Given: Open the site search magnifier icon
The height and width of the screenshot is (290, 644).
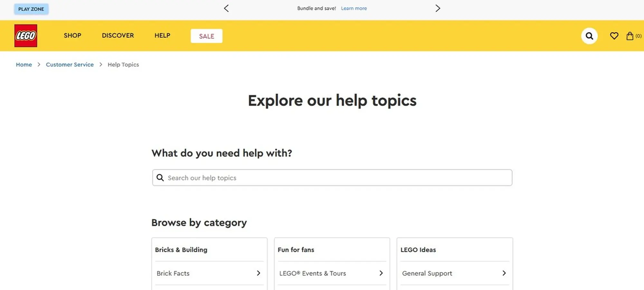Looking at the screenshot, I should (589, 36).
